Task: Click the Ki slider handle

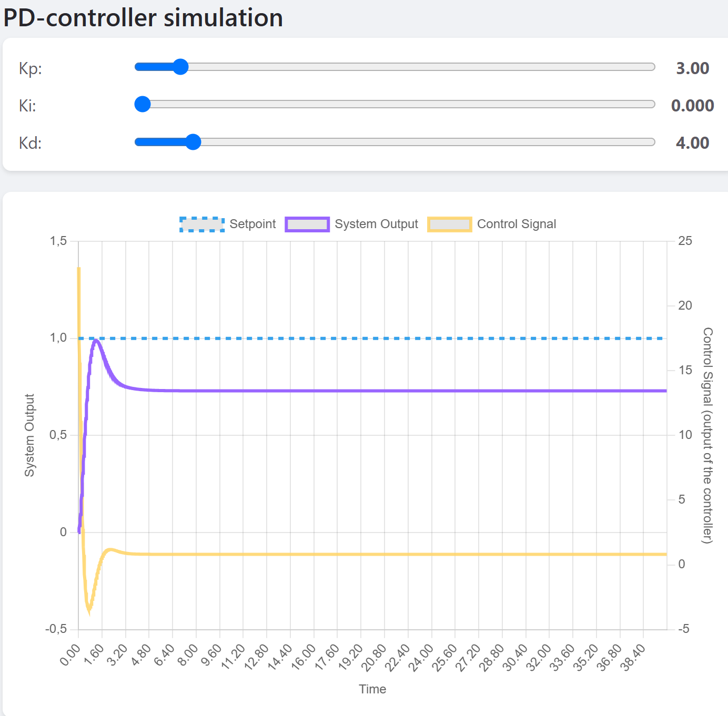Action: coord(143,104)
